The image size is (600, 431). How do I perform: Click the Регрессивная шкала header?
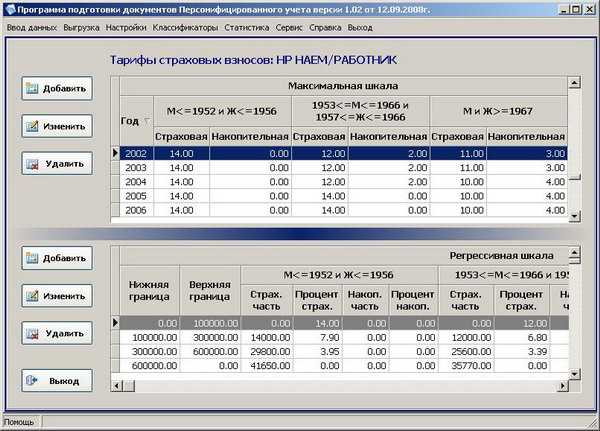[501, 256]
